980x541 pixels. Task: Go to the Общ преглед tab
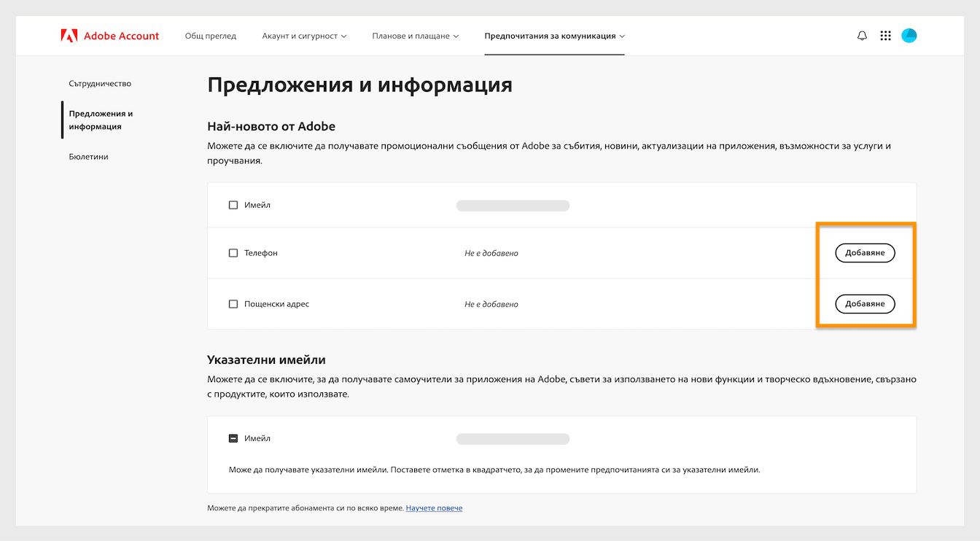tap(211, 36)
